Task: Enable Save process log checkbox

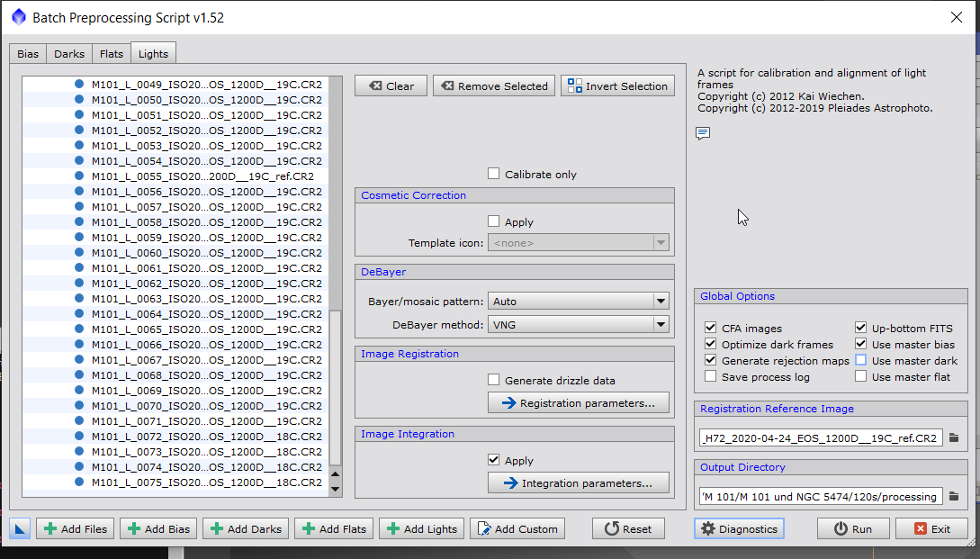Action: pos(710,376)
